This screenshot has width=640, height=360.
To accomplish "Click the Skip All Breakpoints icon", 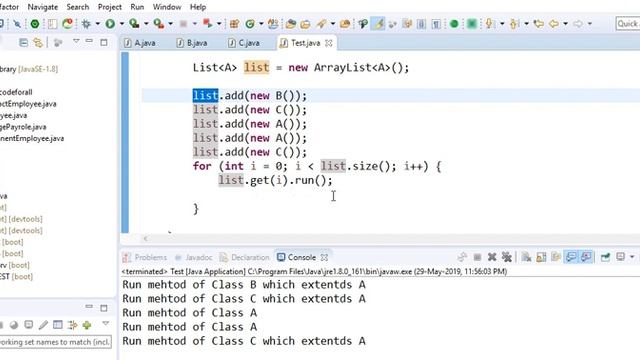I will click(17, 24).
